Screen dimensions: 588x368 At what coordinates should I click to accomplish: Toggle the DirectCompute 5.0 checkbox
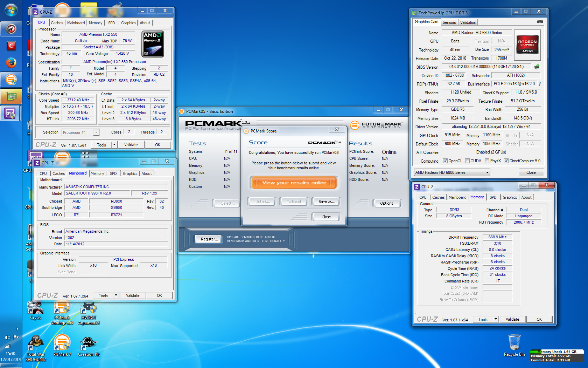tap(506, 161)
